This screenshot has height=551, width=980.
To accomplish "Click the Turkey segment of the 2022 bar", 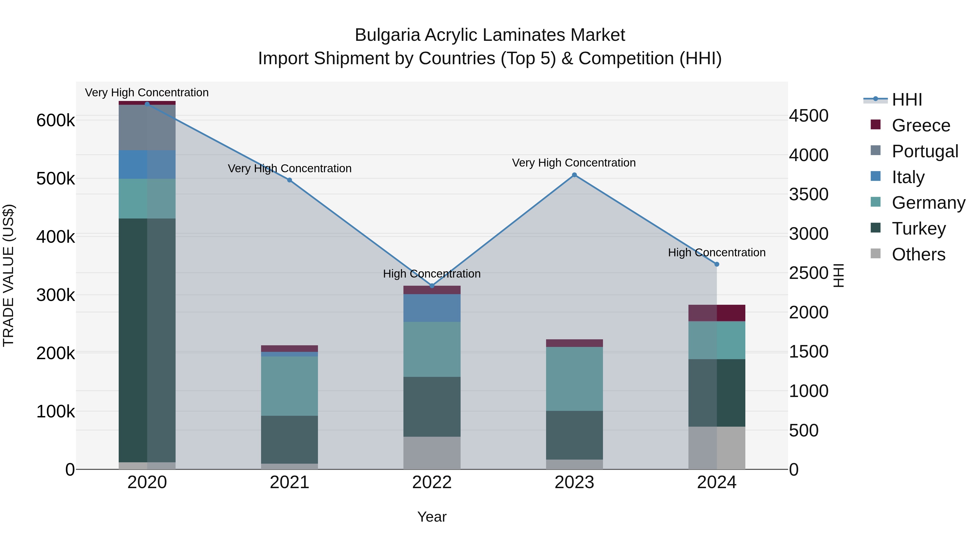I will coord(432,407).
